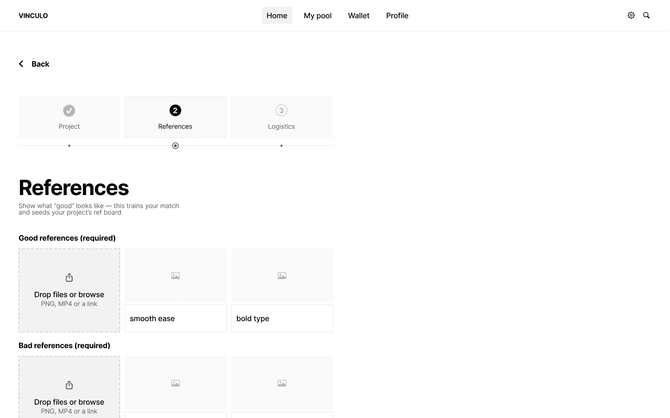This screenshot has height=418, width=670.
Task: Click the References page heading
Action: pyautogui.click(x=73, y=188)
